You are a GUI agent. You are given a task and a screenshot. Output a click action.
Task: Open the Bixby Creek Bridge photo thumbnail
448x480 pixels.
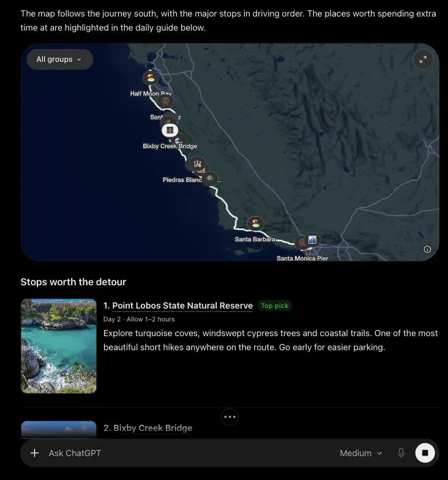(x=59, y=430)
